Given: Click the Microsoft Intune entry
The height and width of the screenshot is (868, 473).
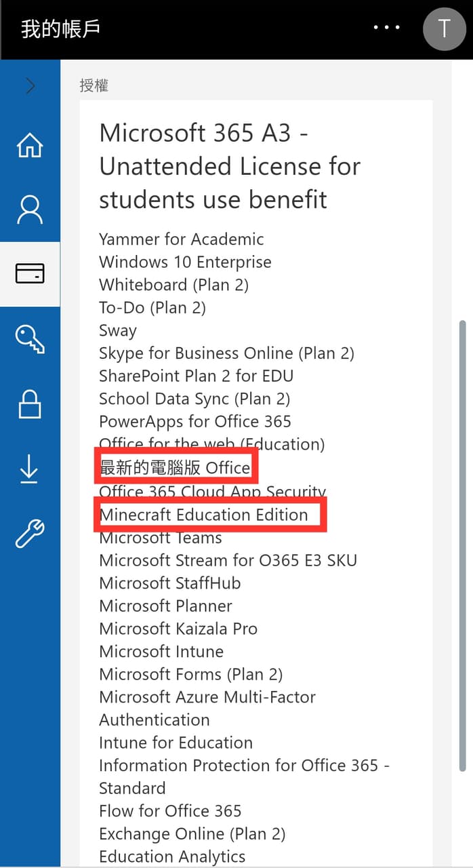Looking at the screenshot, I should tap(161, 652).
